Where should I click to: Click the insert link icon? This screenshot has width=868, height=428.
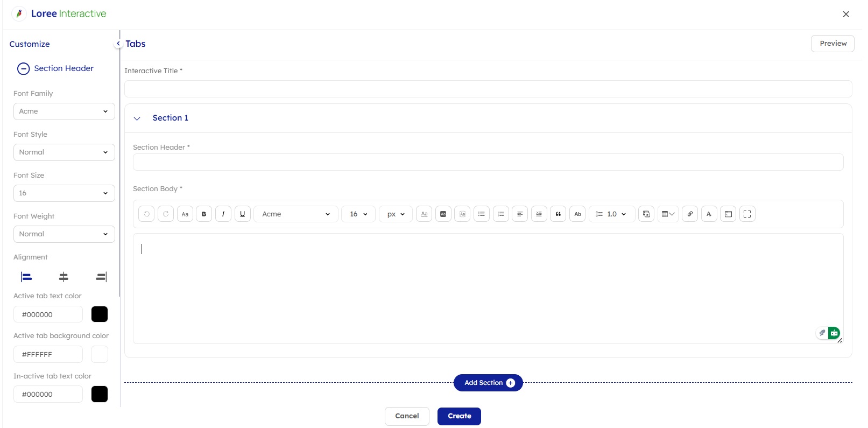690,214
